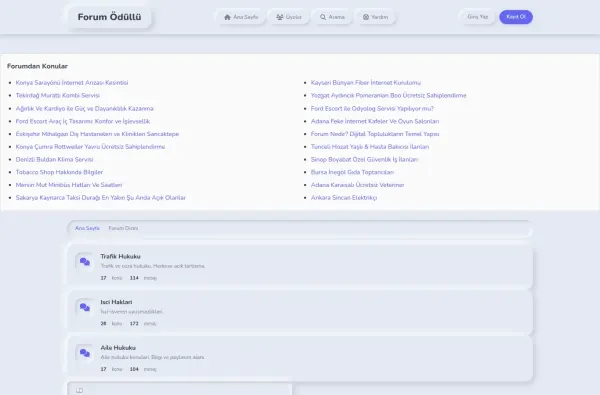Open Forum Nedir? Dijital Toplulukların topic

coord(375,134)
